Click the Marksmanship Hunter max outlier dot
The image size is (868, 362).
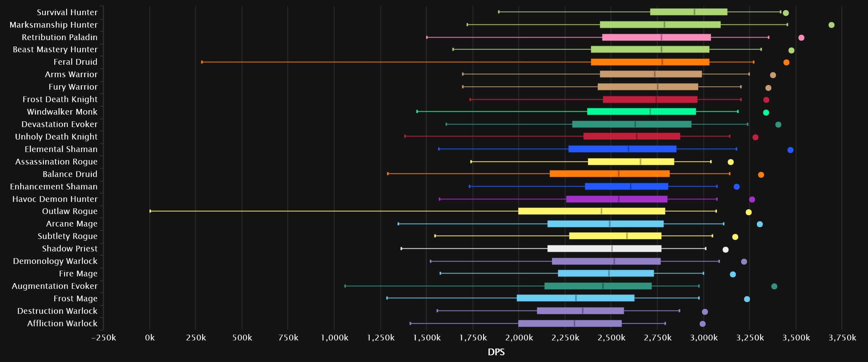point(831,25)
